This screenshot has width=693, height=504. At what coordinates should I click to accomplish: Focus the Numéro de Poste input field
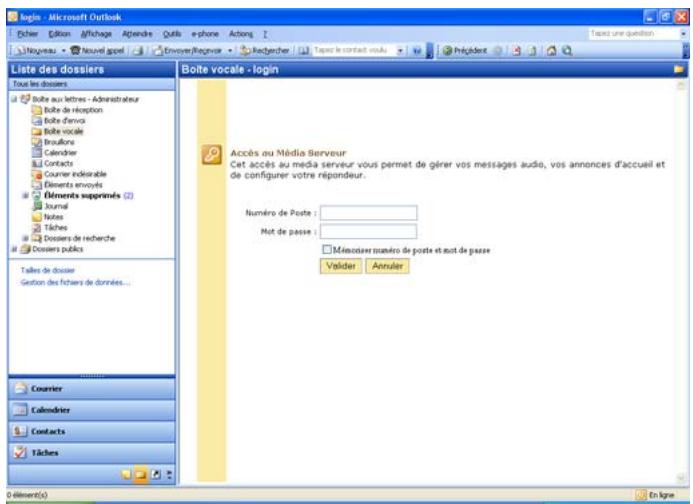click(368, 213)
